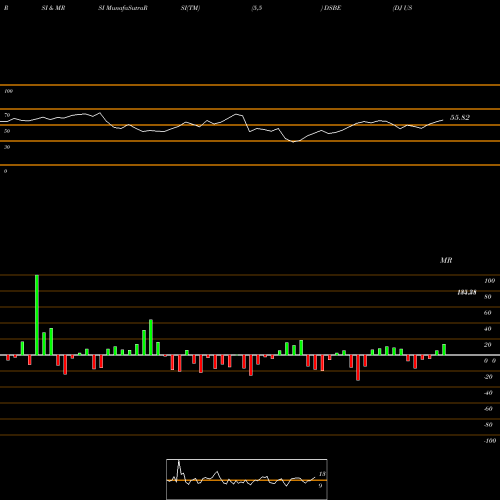Click the 70 level label on RSI axis
The image size is (500, 500).
coord(7,115)
